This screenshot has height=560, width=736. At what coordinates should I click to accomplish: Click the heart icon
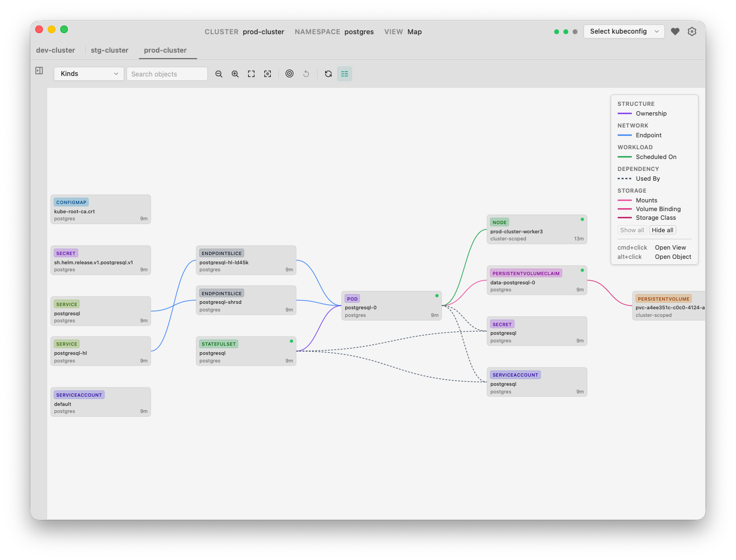(x=675, y=31)
